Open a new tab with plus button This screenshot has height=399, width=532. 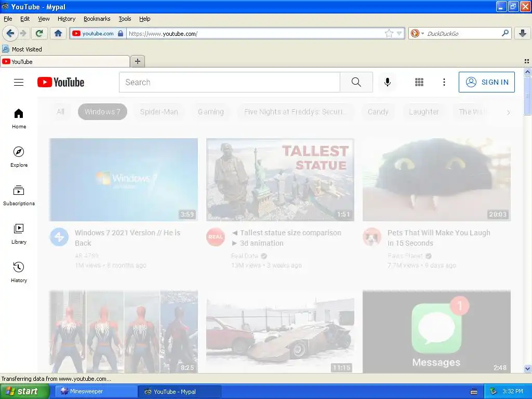[x=137, y=61]
